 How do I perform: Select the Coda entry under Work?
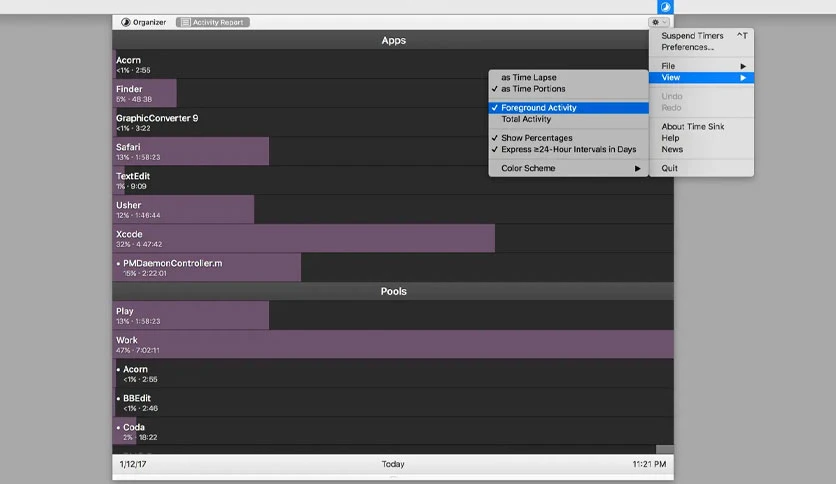click(393, 431)
